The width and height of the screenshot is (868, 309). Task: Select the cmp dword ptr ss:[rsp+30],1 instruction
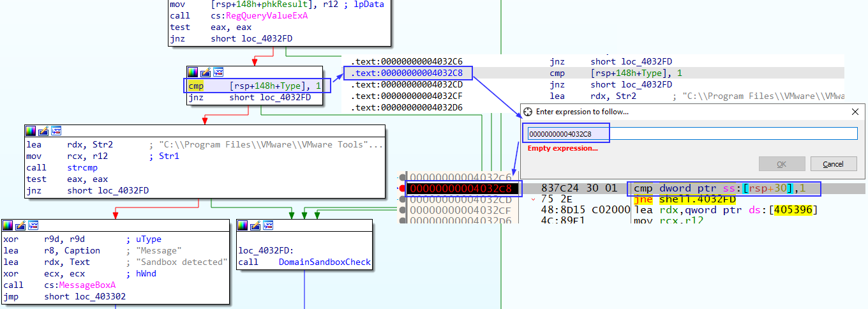[720, 188]
